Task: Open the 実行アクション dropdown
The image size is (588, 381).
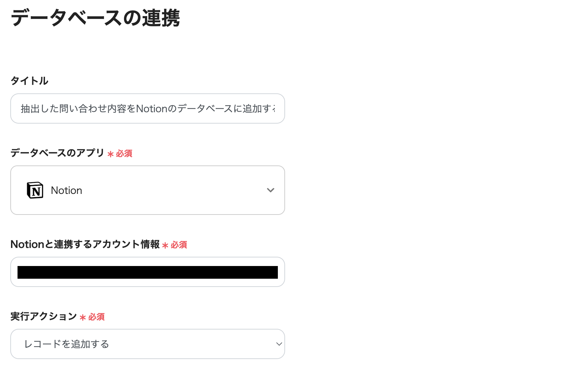Action: click(147, 344)
